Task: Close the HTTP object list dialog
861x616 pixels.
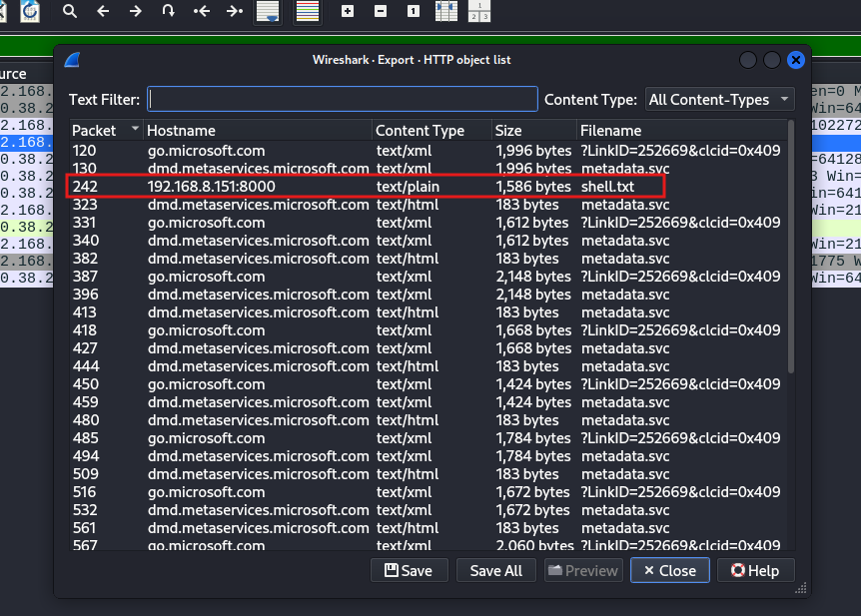Action: coord(669,570)
